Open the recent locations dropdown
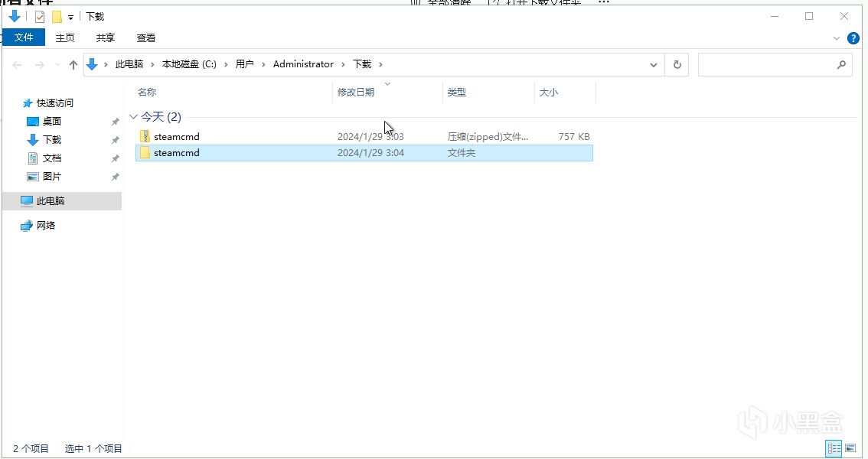The width and height of the screenshot is (868, 459). [57, 65]
